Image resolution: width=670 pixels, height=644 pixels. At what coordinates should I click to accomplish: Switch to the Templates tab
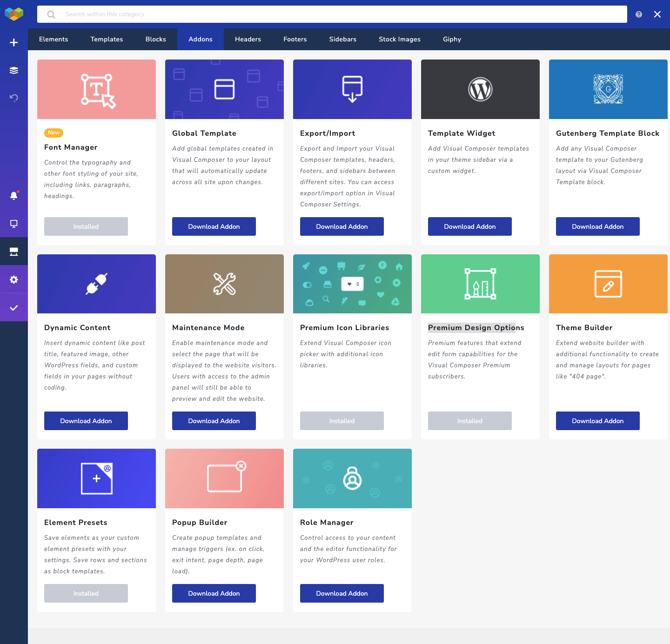(107, 40)
